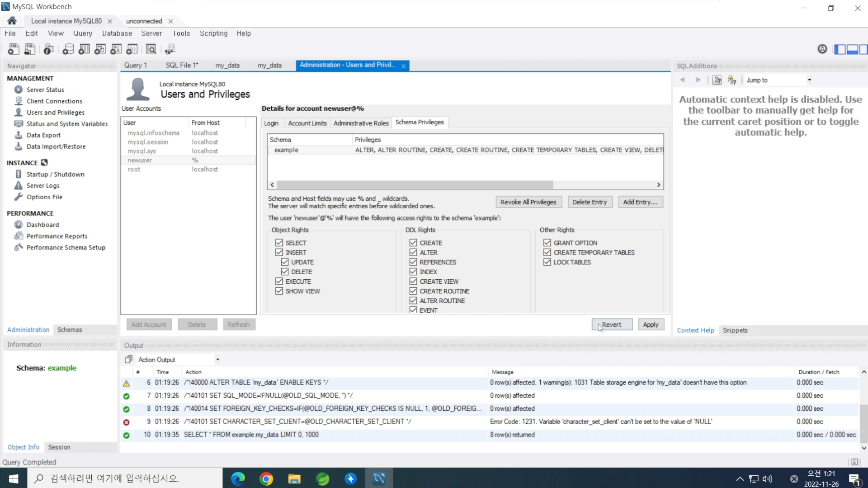Close the Administration - Users and Privileges tab
The width and height of the screenshot is (868, 488).
coord(403,66)
